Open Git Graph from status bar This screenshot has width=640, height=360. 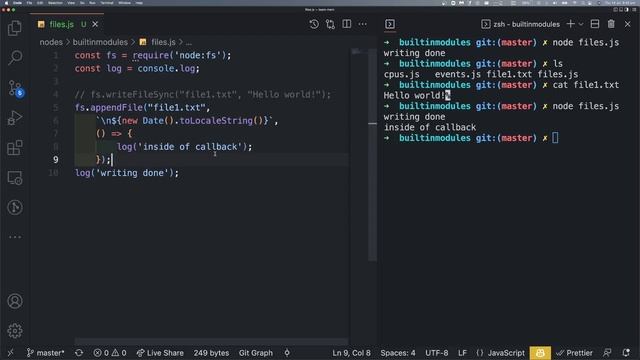pos(256,353)
